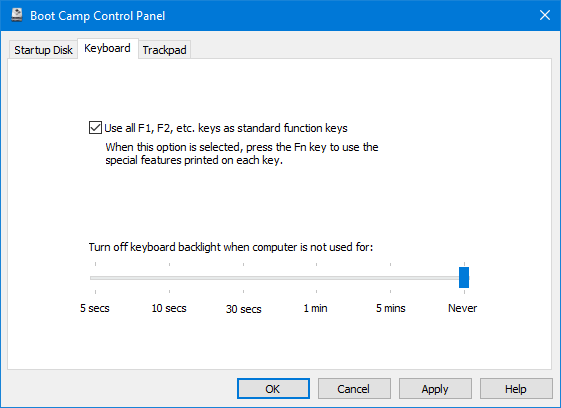This screenshot has width=561, height=408.
Task: Set backlight timeout to 30 secs tick
Action: (243, 278)
